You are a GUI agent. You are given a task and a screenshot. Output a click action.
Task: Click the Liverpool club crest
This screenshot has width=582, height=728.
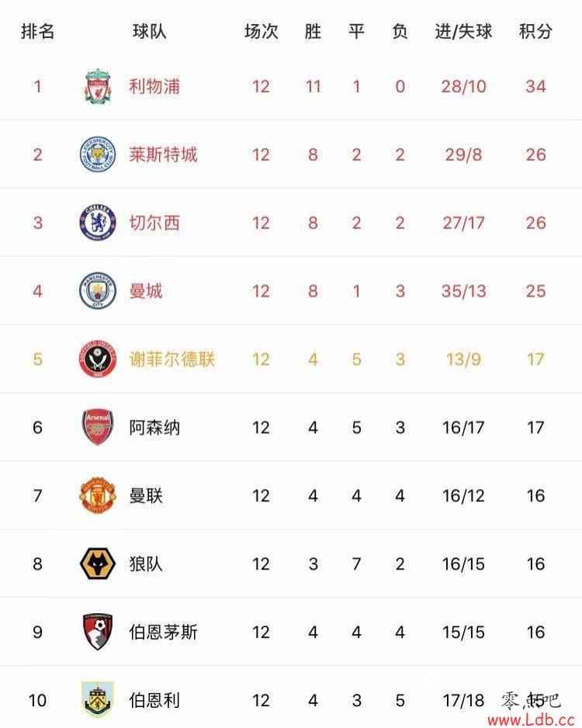coord(98,86)
